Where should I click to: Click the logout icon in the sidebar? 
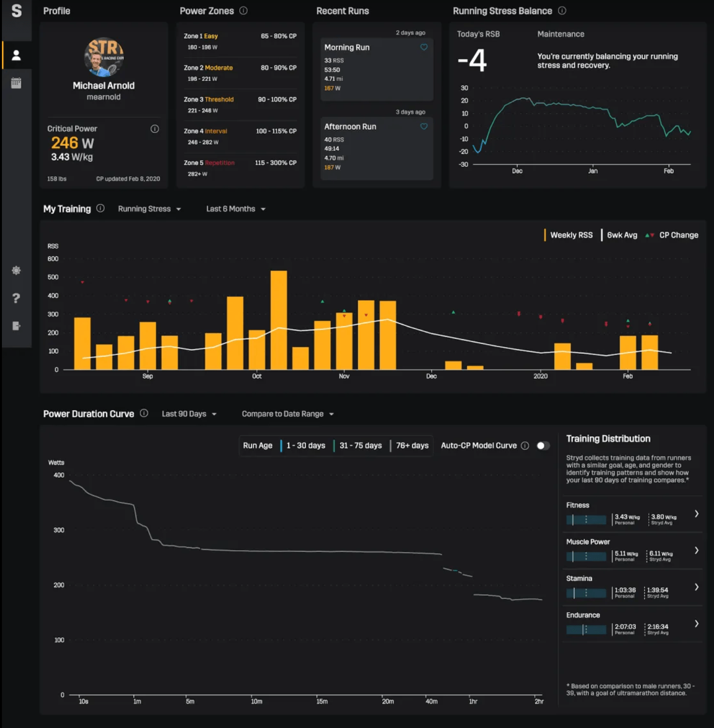(16, 326)
